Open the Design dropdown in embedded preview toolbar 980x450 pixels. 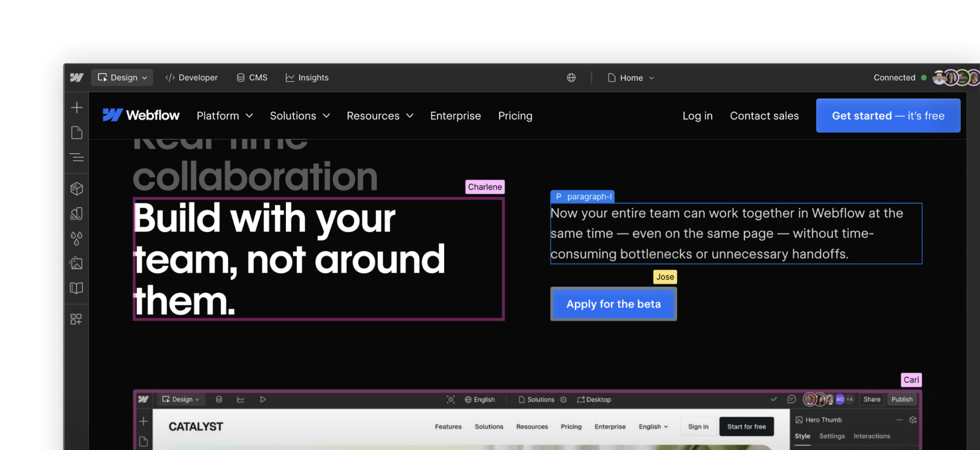[181, 399]
